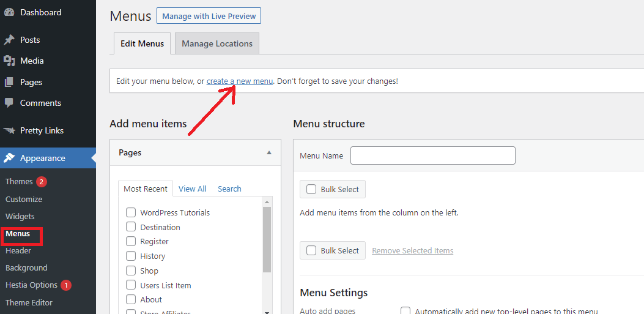644x314 pixels.
Task: Check the About page checkbox
Action: 131,299
